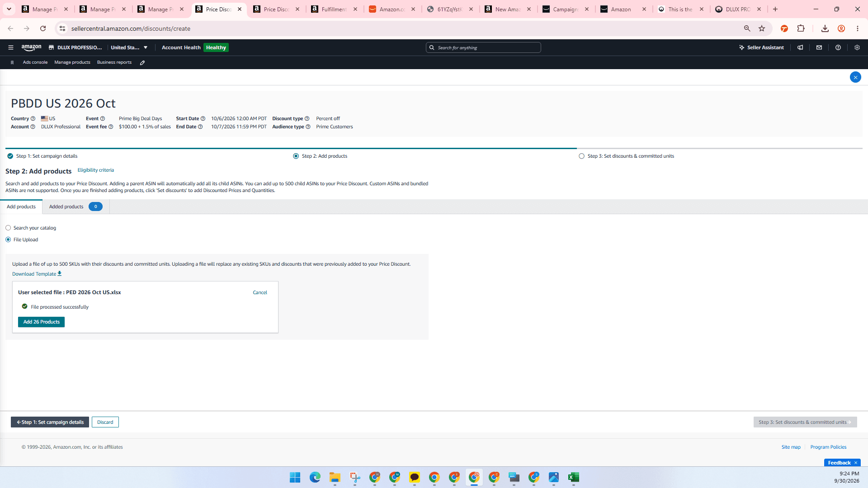
Task: Open the Seller Central hamburger menu
Action: (11, 47)
